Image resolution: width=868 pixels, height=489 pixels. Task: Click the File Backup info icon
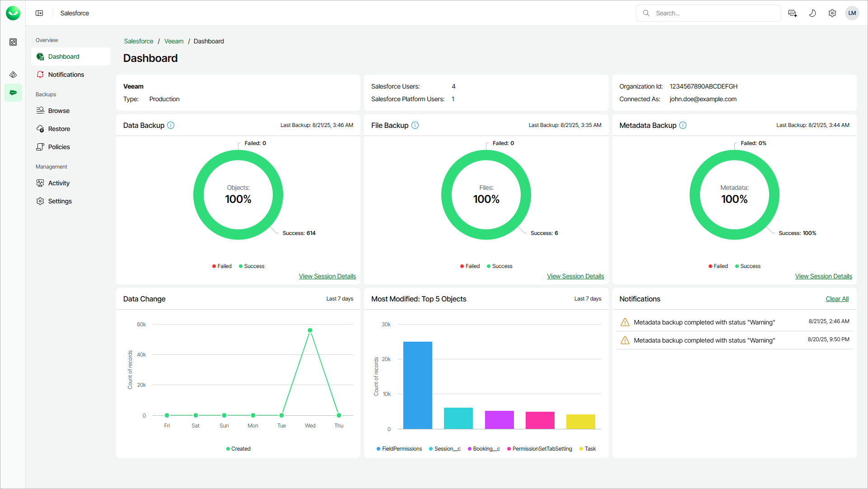pyautogui.click(x=415, y=125)
